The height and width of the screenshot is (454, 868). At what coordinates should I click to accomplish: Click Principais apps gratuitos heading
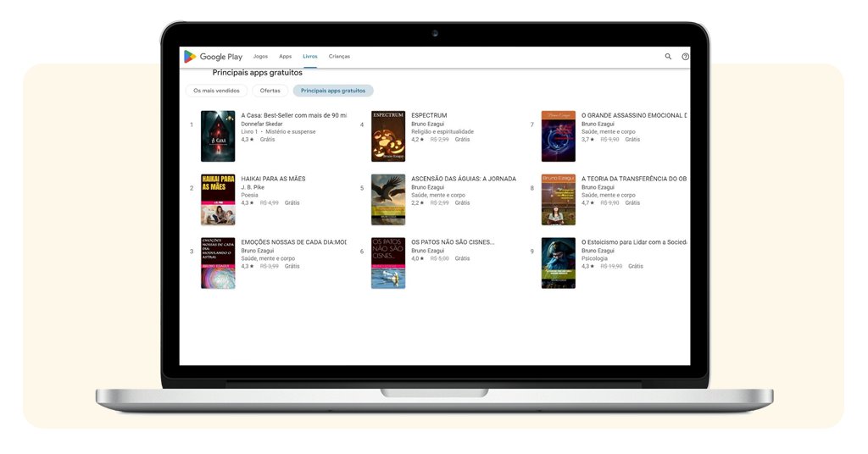click(258, 73)
